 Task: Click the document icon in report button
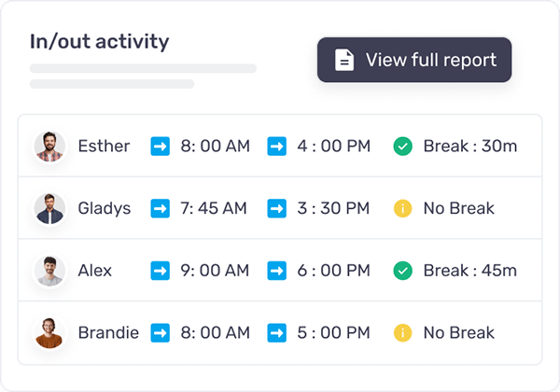click(x=343, y=60)
